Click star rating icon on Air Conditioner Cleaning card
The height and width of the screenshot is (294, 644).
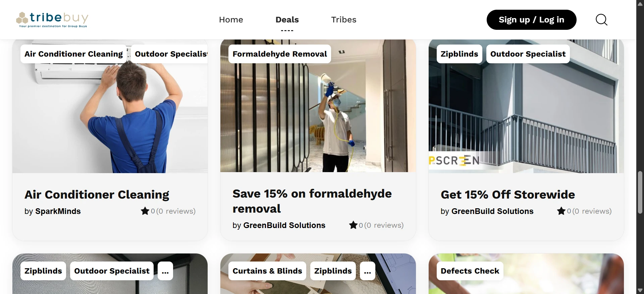145,211
